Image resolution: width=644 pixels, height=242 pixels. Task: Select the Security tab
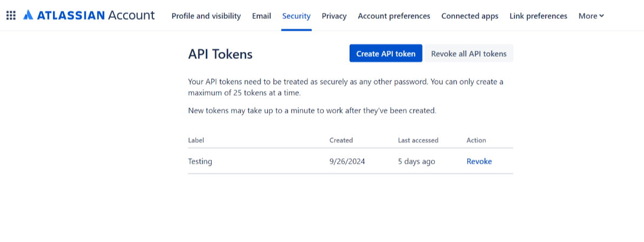tap(296, 16)
